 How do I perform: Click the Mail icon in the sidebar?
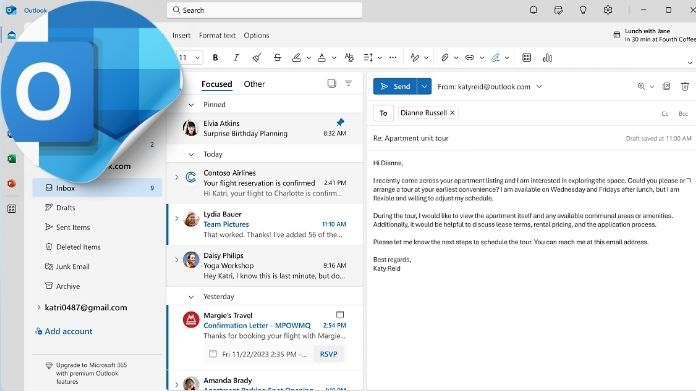(12, 35)
